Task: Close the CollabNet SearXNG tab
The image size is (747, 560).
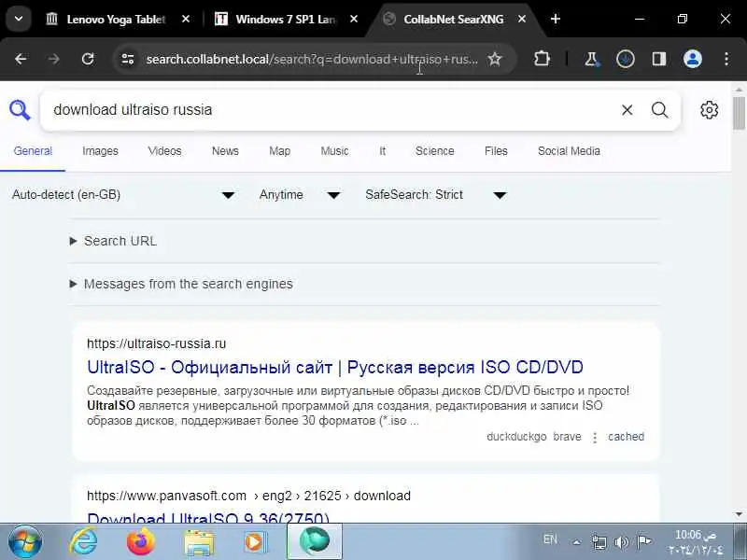Action: coord(522,19)
